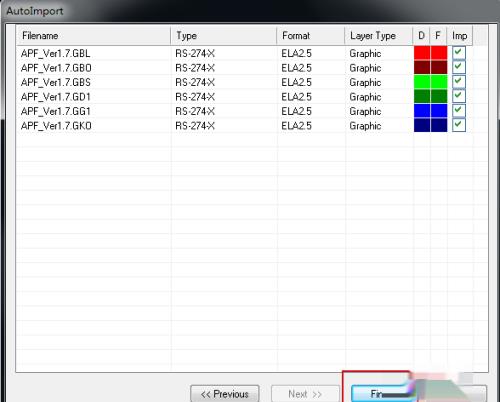Click ELA2.5 format of APF_Ver1.7.GBO
Image resolution: width=500 pixels, height=402 pixels.
pyautogui.click(x=296, y=68)
